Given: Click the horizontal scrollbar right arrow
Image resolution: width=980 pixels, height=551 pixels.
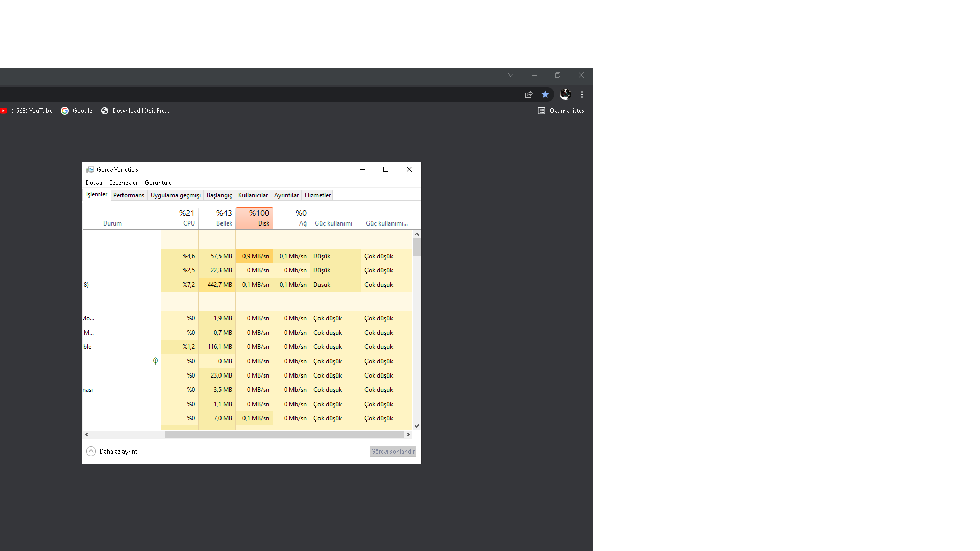Looking at the screenshot, I should pyautogui.click(x=408, y=435).
